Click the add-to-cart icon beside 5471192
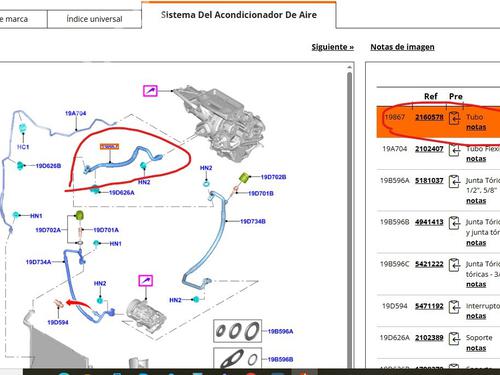 454,307
